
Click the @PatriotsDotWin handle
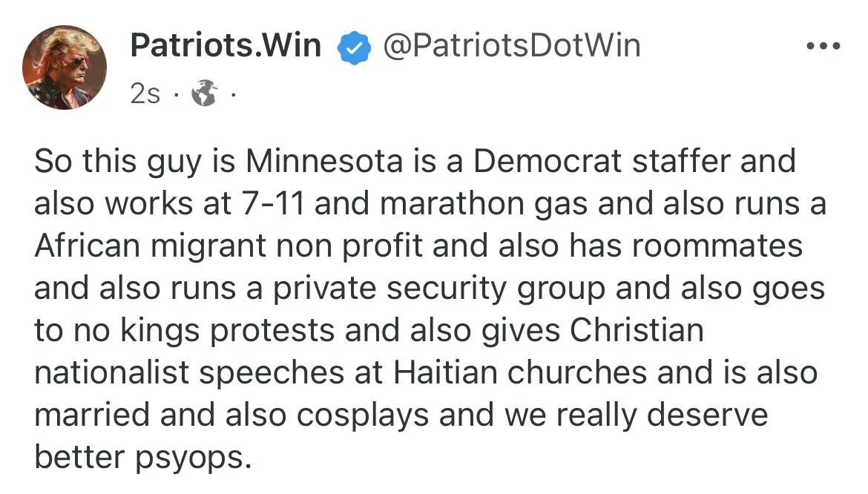(511, 45)
